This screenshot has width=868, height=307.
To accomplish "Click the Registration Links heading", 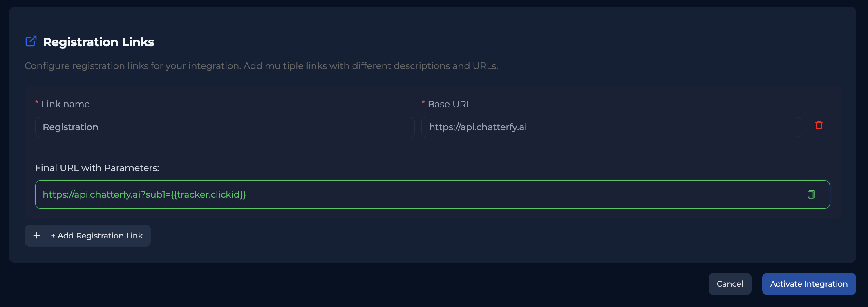I will (98, 42).
